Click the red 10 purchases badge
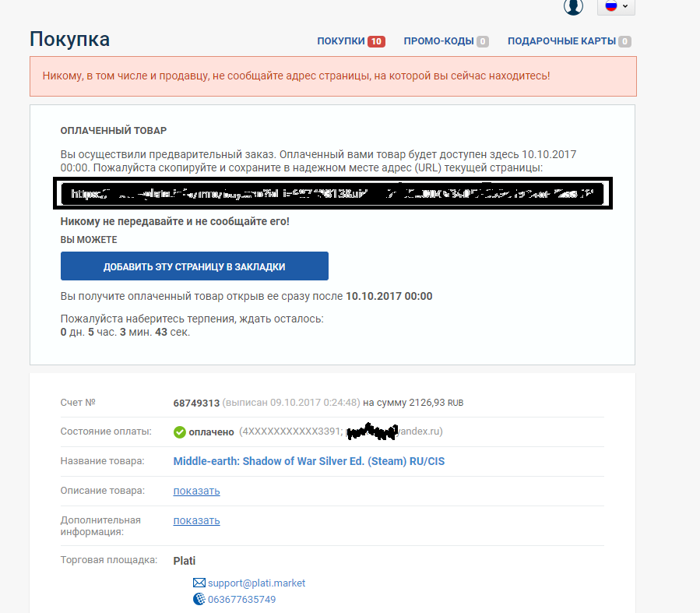 (376, 41)
